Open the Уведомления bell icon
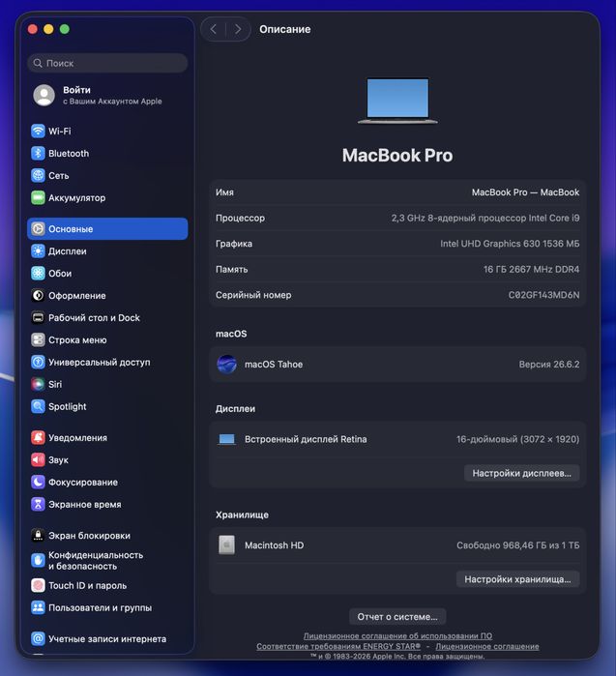616x676 pixels. 38,437
